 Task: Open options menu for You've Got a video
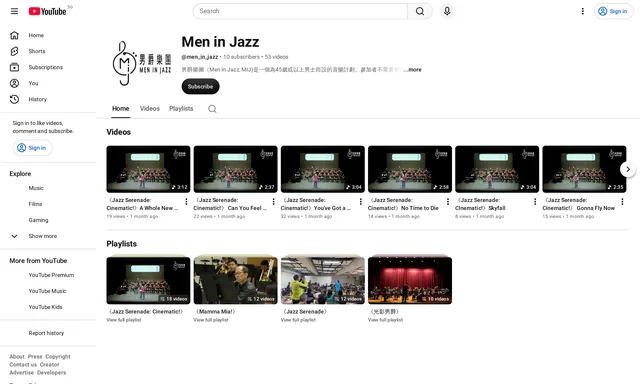(x=361, y=202)
